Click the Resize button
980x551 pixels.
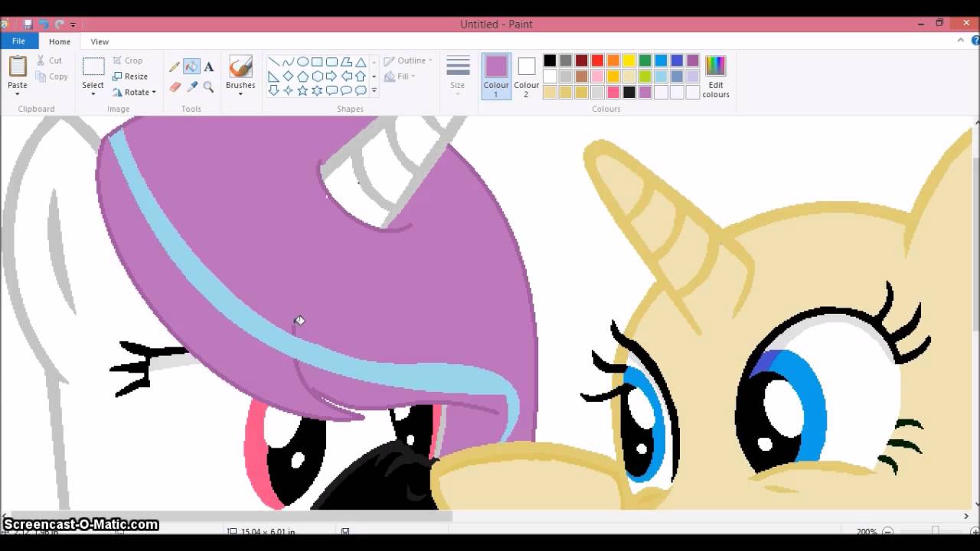point(130,77)
